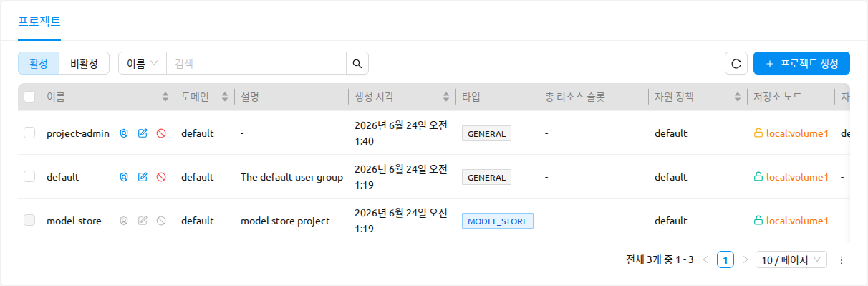
Task: Deactivate the project-admin project
Action: (161, 133)
